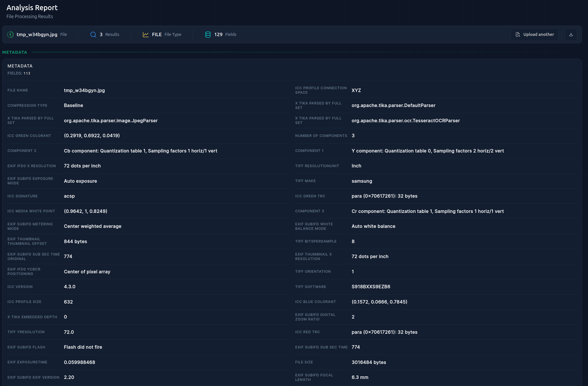The width and height of the screenshot is (588, 386).
Task: Click the EXIF version value 2.20
Action: (x=69, y=377)
